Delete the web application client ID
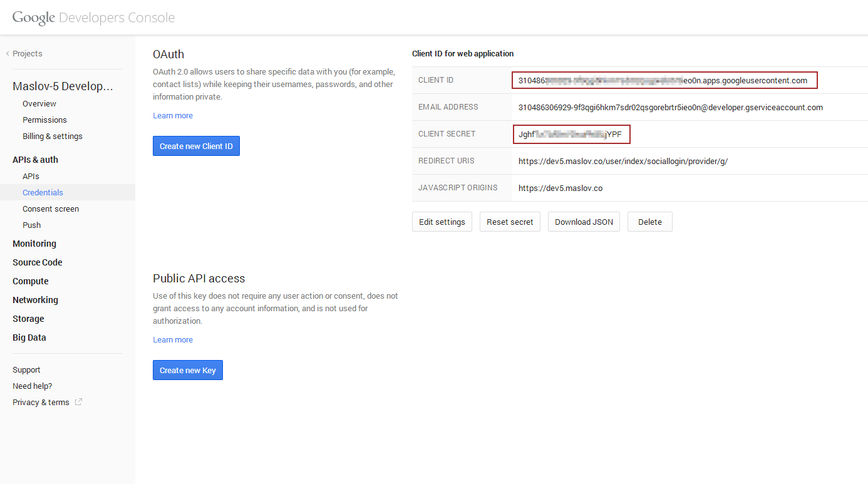868x484 pixels. tap(650, 222)
